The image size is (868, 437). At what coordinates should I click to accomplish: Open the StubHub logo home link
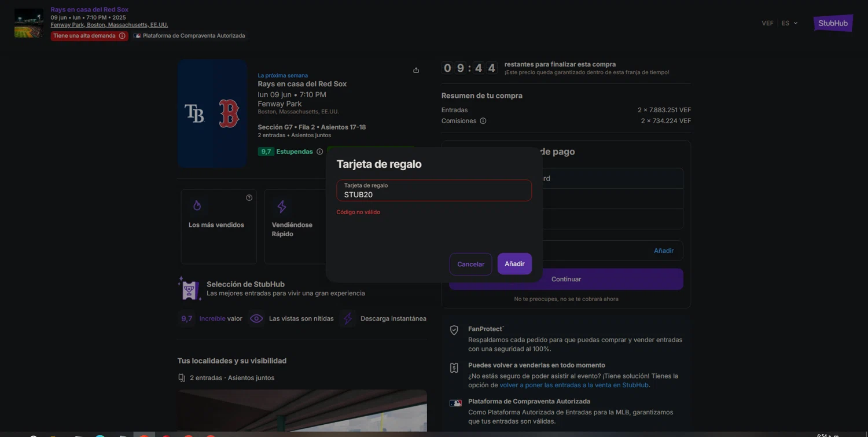click(833, 23)
